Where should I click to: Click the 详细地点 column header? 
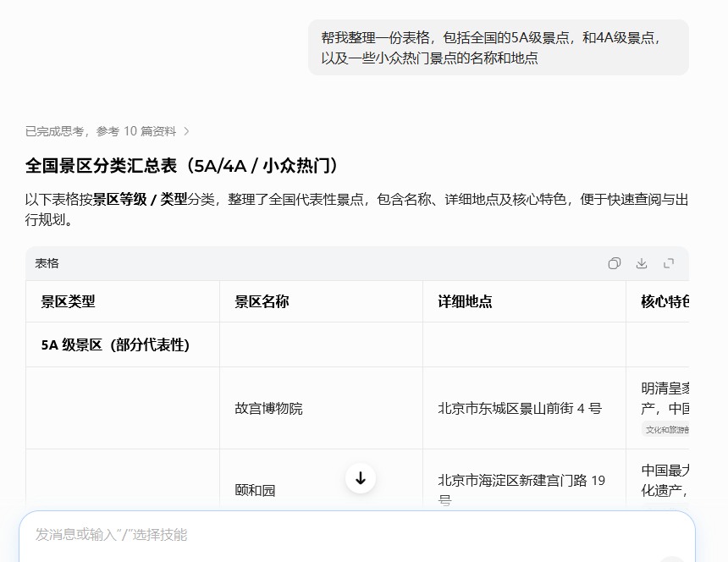524,301
